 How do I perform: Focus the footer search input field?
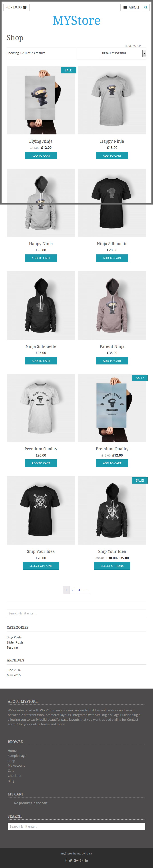click(x=76, y=826)
